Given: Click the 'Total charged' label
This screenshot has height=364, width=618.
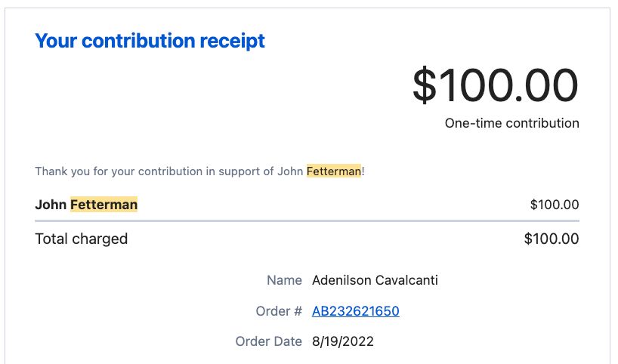Looking at the screenshot, I should tap(81, 239).
